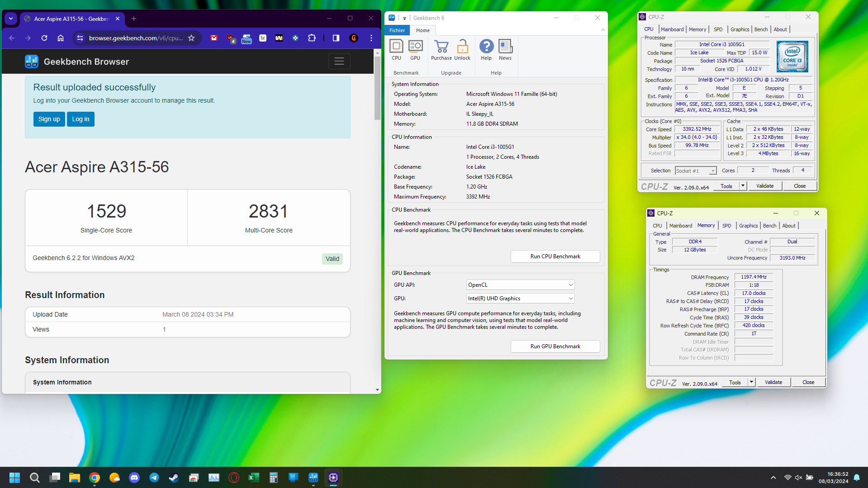This screenshot has width=868, height=488.
Task: Click the DRAM Frequency 1197.4 MHz value
Action: (754, 277)
